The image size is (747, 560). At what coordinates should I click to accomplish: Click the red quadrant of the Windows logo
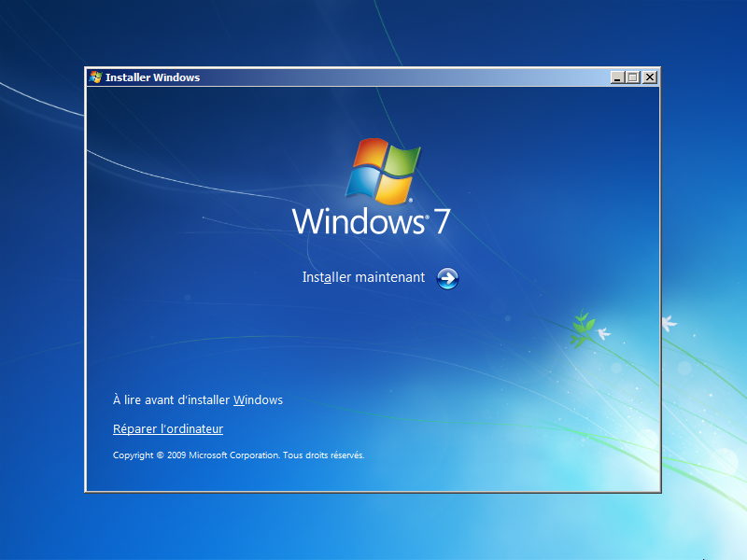(369, 154)
